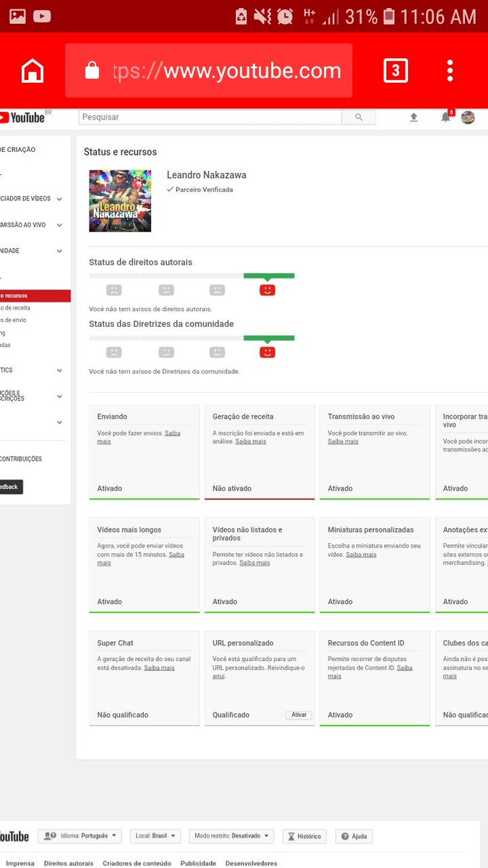Click the copyright status sad face icon
The image size is (488, 868).
(114, 290)
